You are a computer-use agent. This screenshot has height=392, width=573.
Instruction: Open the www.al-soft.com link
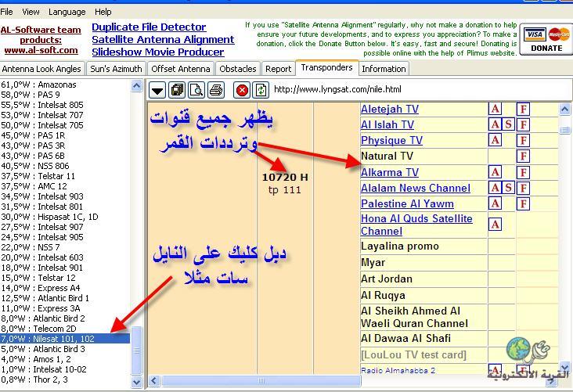tap(41, 50)
